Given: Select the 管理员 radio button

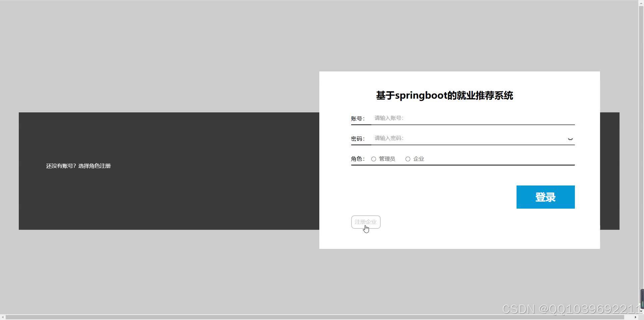Looking at the screenshot, I should tap(373, 159).
